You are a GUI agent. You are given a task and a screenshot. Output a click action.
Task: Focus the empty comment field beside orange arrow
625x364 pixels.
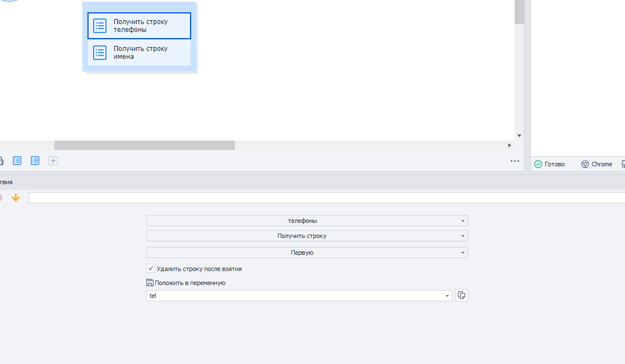coord(326,198)
